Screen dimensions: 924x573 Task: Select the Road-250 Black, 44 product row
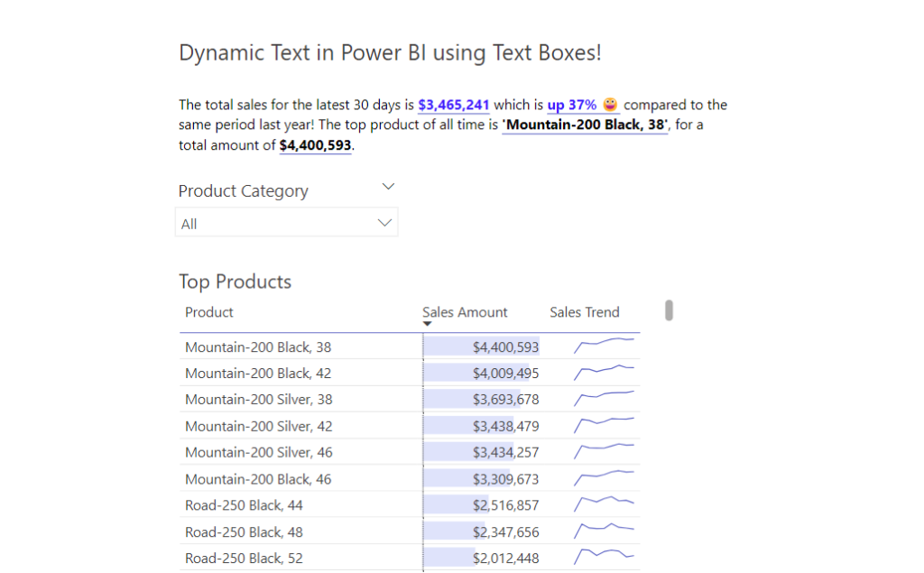click(x=244, y=505)
